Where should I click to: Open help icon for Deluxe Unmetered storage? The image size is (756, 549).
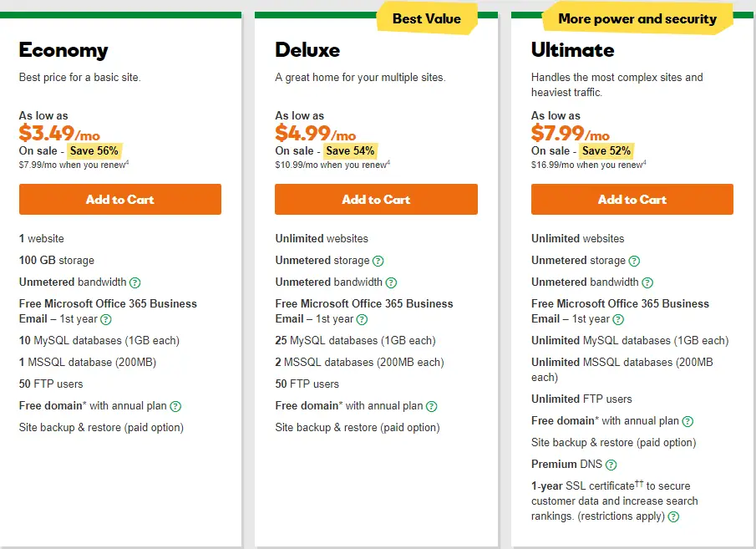378,261
